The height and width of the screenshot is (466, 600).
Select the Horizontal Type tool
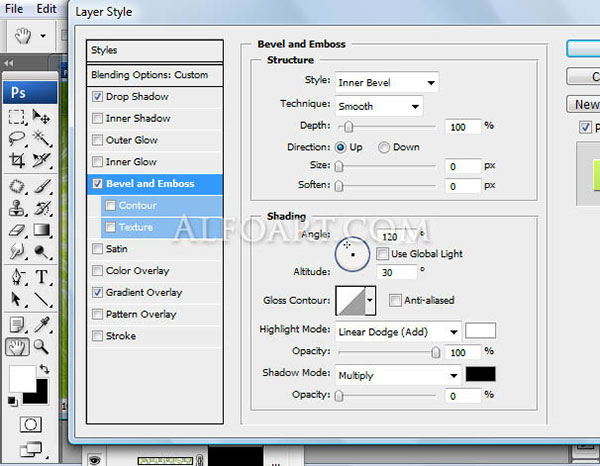click(x=41, y=277)
